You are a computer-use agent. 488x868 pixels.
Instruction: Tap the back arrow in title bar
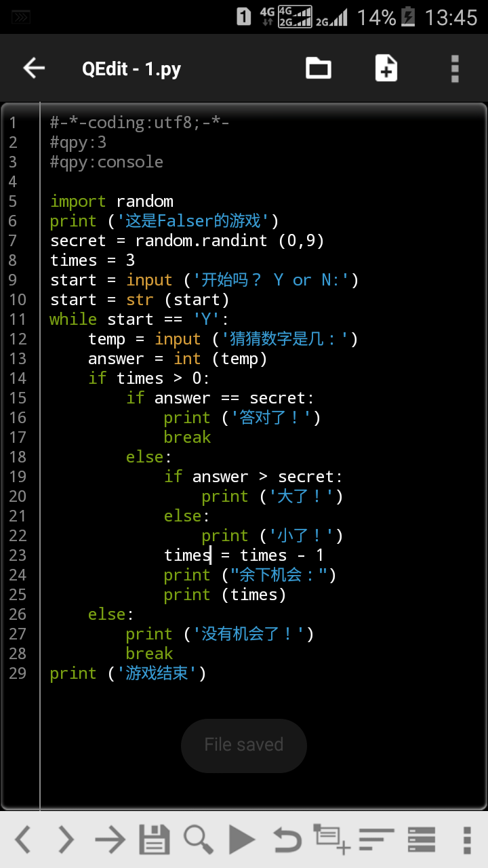click(34, 68)
